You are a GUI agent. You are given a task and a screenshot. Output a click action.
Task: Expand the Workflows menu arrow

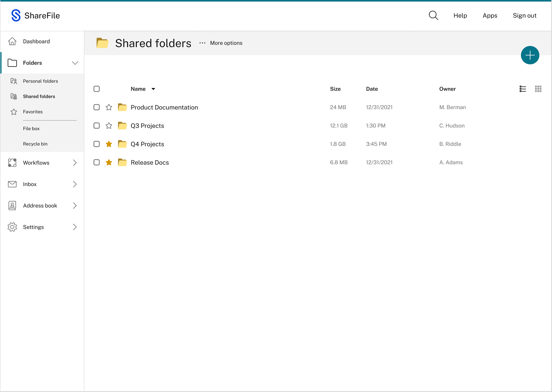tap(75, 163)
